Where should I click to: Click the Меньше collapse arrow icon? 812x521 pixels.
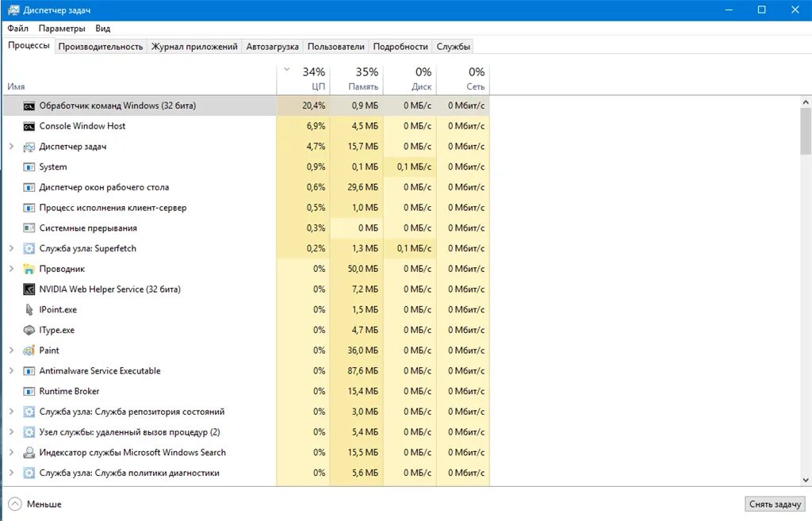click(16, 504)
